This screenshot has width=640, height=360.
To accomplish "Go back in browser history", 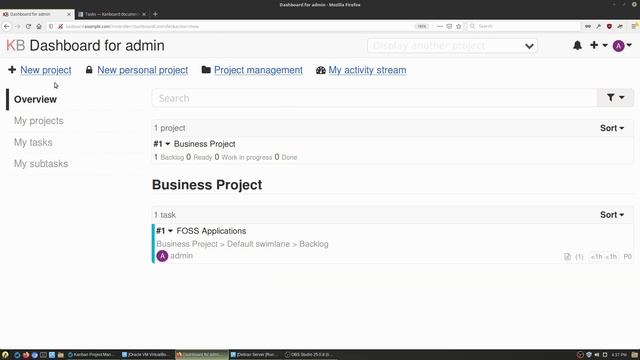I will [x=7, y=26].
